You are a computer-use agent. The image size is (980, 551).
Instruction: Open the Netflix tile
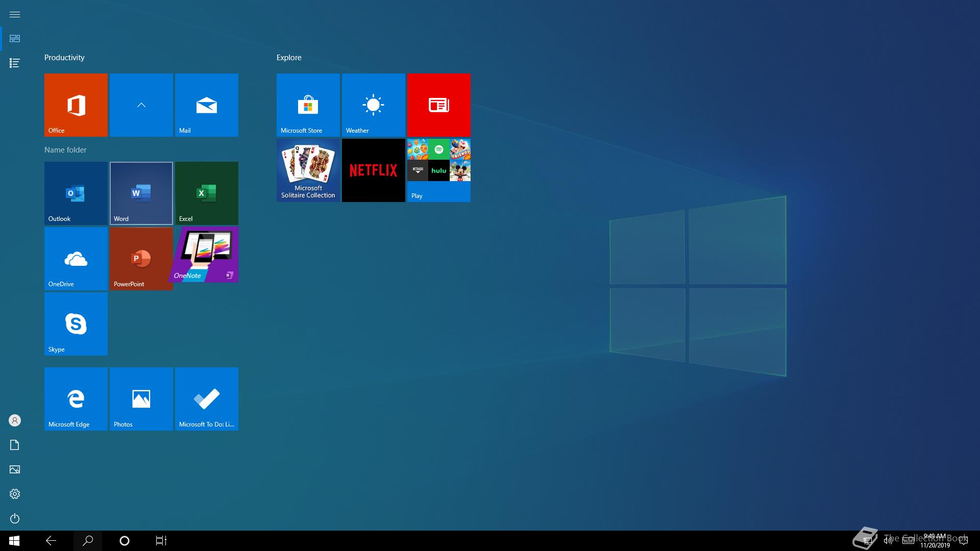pos(374,170)
